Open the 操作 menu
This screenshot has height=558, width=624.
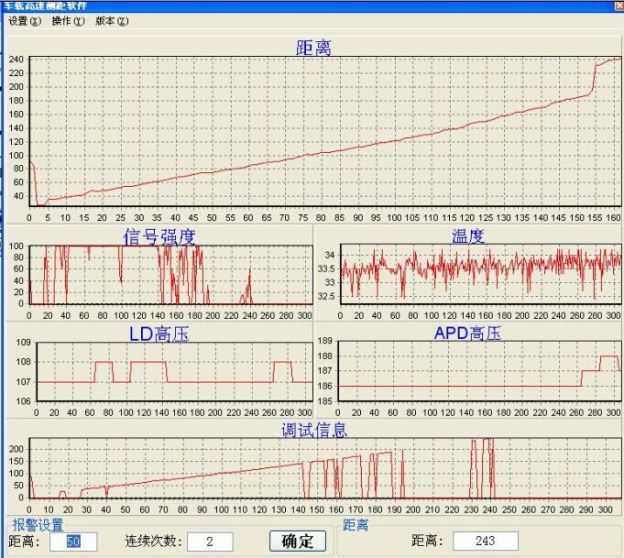[x=68, y=21]
